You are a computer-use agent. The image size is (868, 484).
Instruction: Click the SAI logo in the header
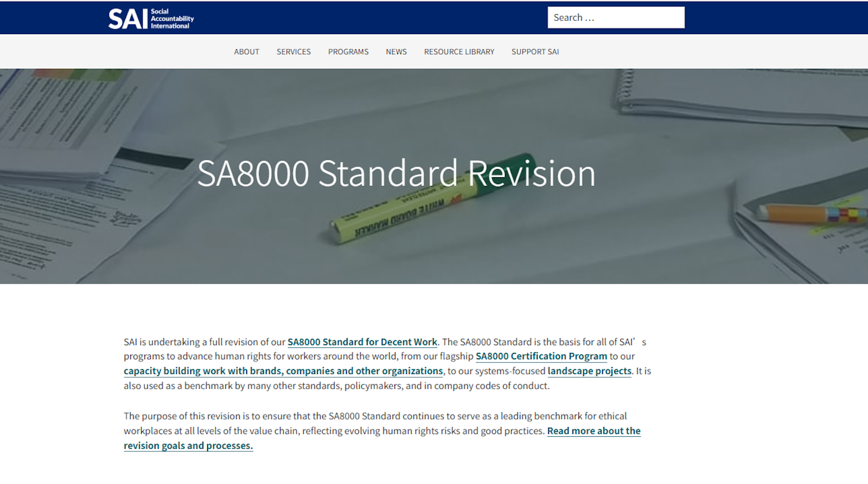click(150, 18)
